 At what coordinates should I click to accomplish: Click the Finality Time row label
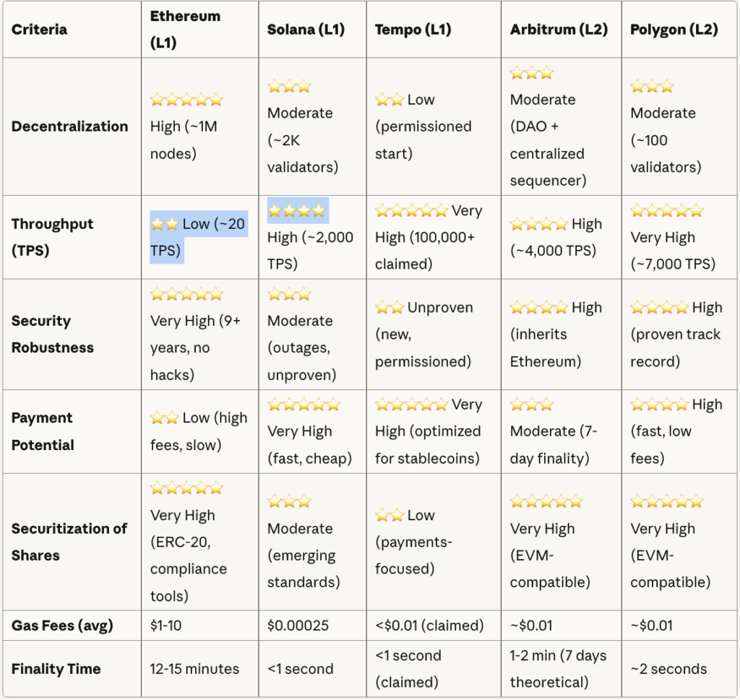tap(56, 669)
